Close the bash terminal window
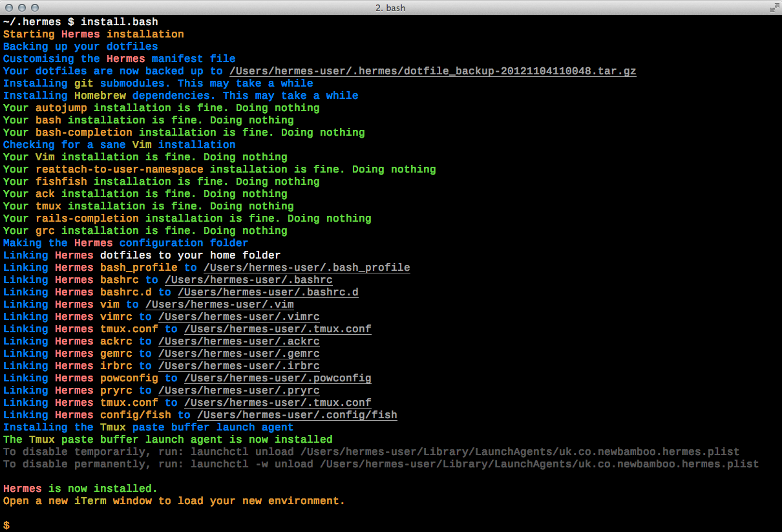782x532 pixels. (9, 8)
